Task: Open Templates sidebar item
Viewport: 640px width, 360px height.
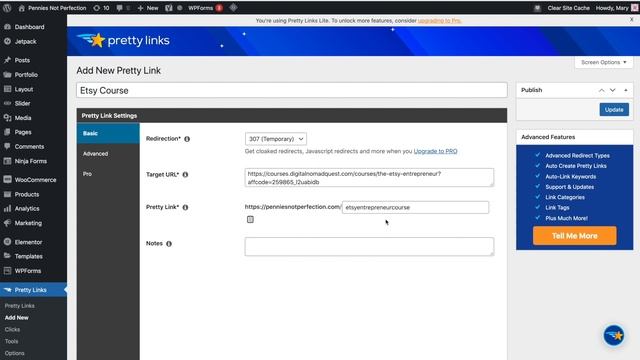Action: tap(29, 256)
